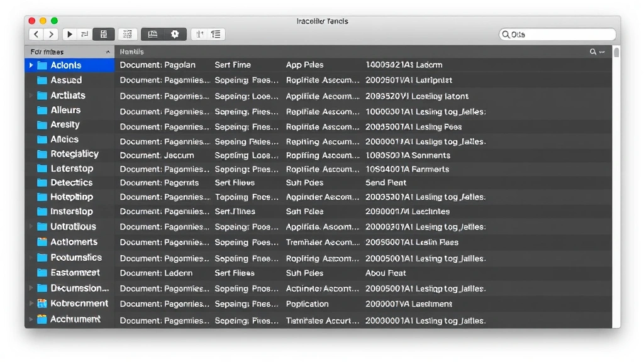Collapse the sidebar header sort chevron

[108, 52]
